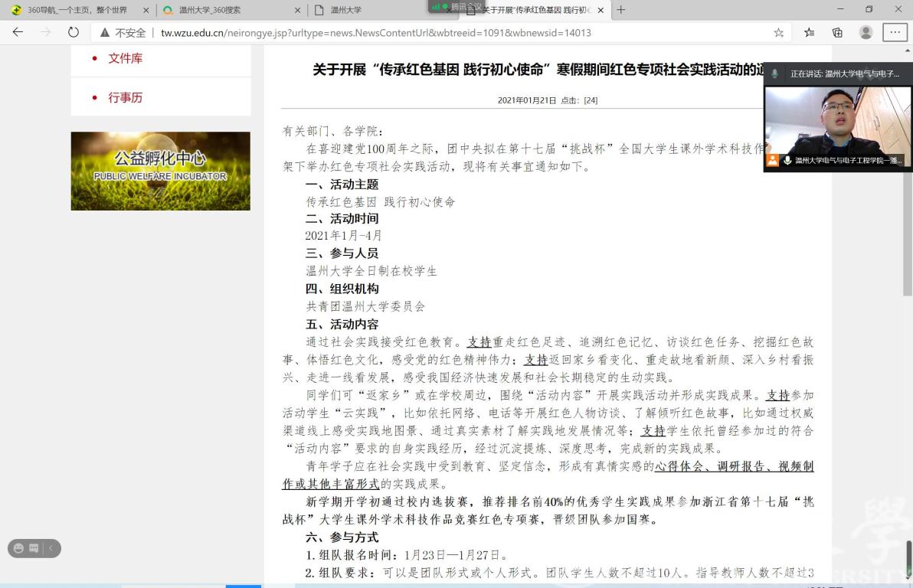913x588 pixels.
Task: Close the 温州大学 tab
Action: coord(448,10)
